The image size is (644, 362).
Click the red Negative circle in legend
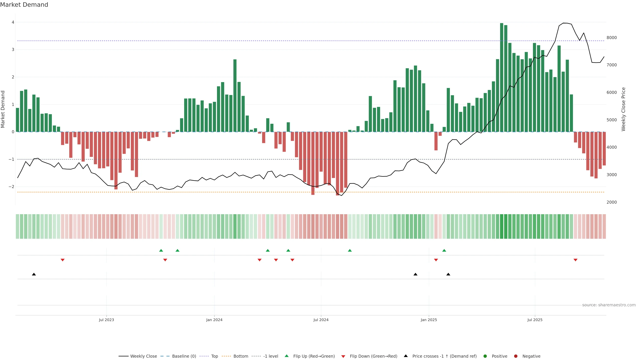(x=516, y=356)
